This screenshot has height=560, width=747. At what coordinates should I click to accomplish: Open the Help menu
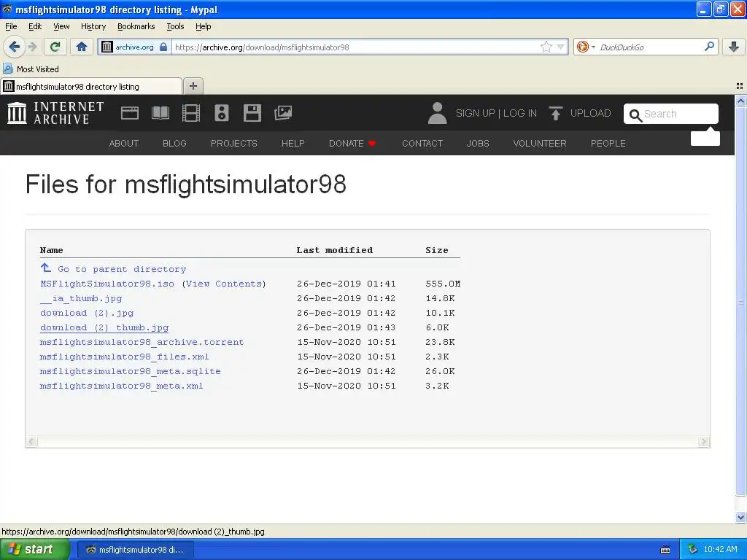click(203, 26)
